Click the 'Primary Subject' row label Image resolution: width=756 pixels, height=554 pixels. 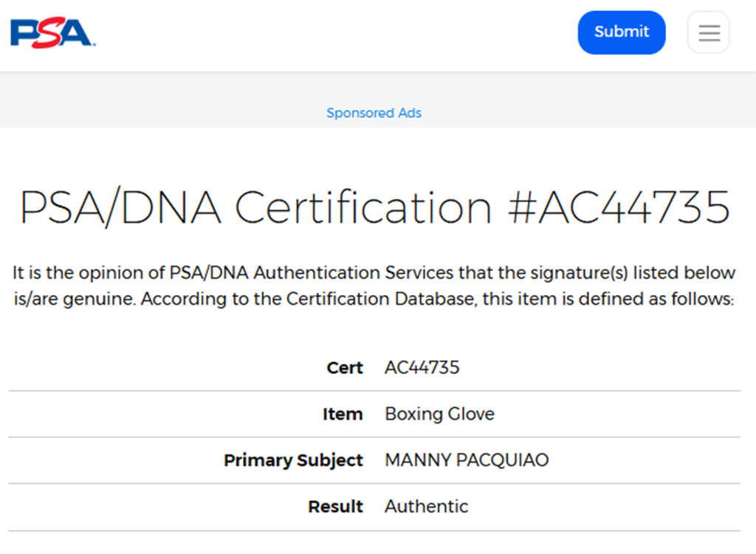coord(293,460)
